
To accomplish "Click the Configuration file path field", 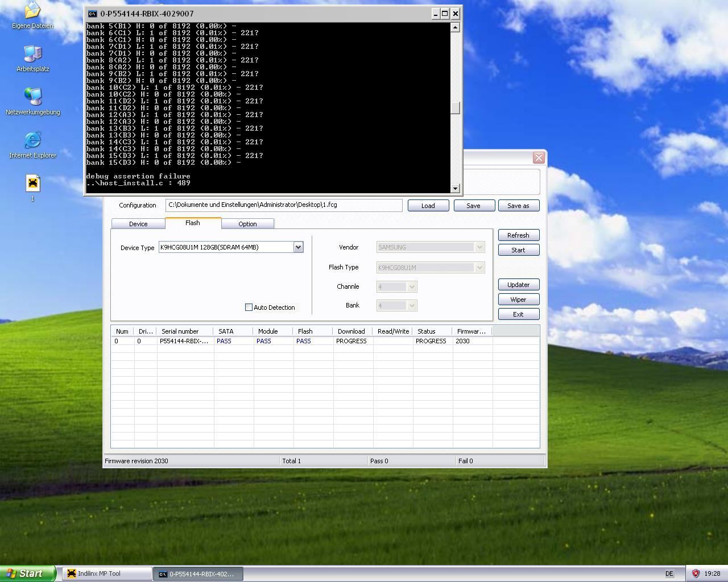I will point(284,205).
